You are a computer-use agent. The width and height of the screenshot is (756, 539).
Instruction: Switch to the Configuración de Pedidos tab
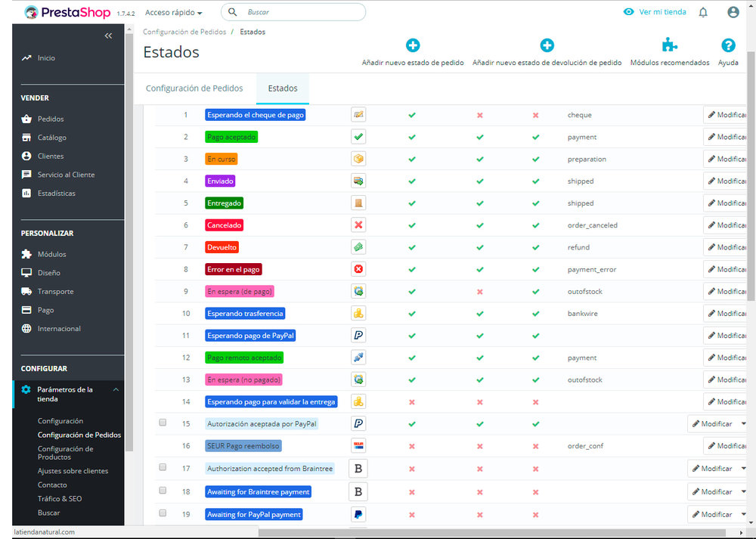(x=194, y=88)
